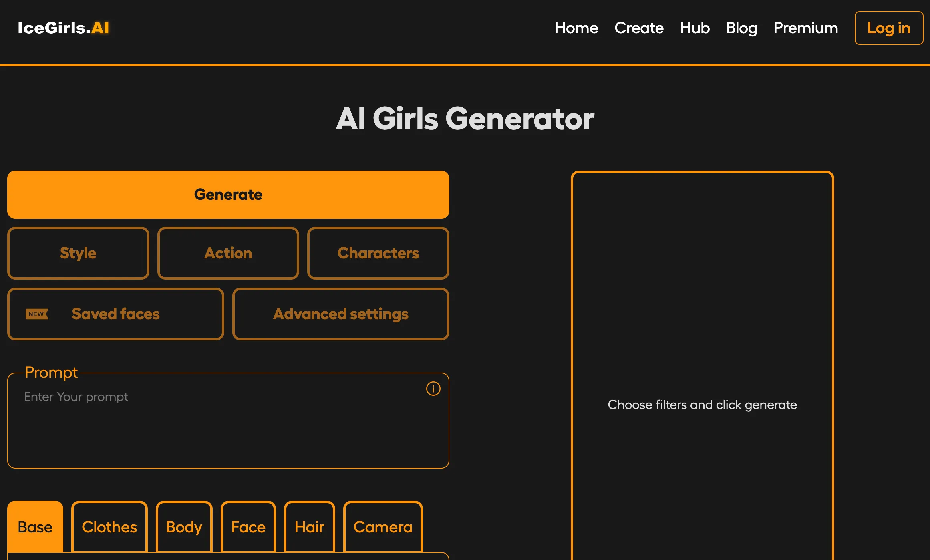Screen dimensions: 930x560
Task: Expand Advanced settings
Action: 341,314
